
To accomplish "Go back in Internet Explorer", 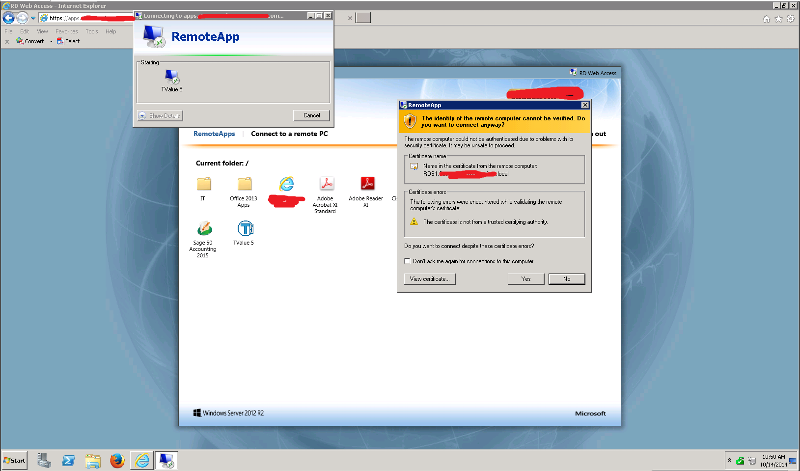I will pos(9,18).
